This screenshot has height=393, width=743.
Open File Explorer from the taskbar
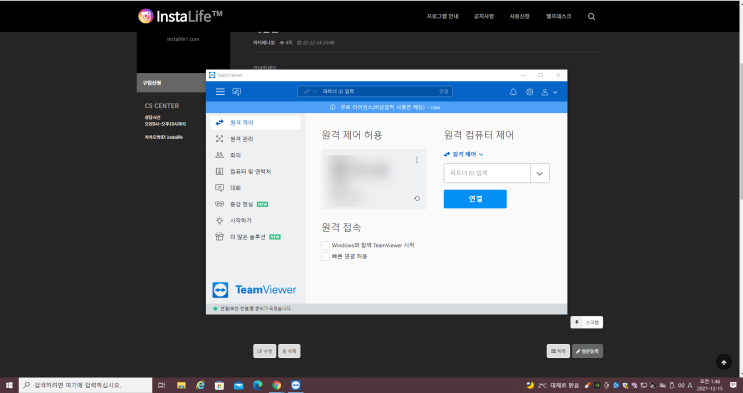coord(181,385)
